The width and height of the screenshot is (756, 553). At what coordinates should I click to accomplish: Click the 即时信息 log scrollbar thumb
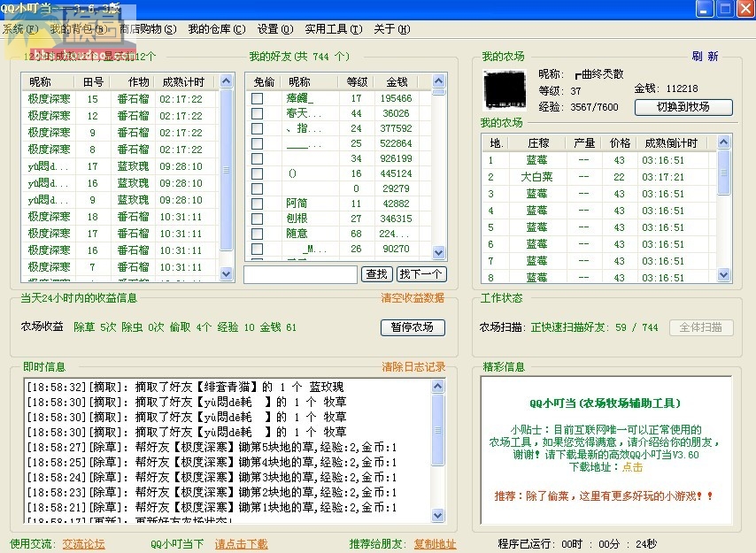438,430
